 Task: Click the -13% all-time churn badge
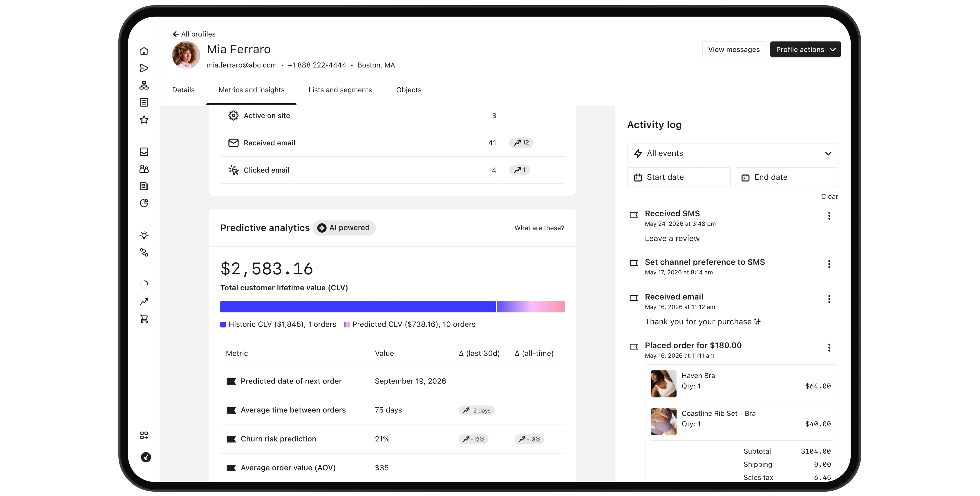pos(529,439)
